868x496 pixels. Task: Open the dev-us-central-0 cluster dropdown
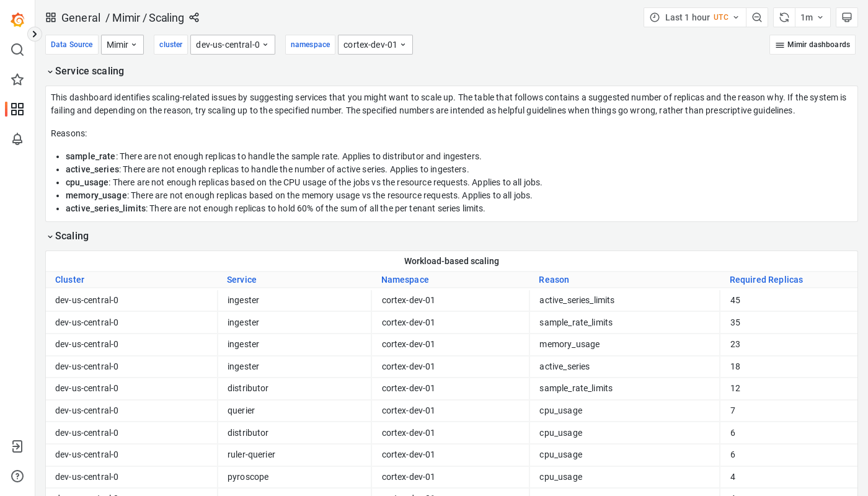[232, 45]
